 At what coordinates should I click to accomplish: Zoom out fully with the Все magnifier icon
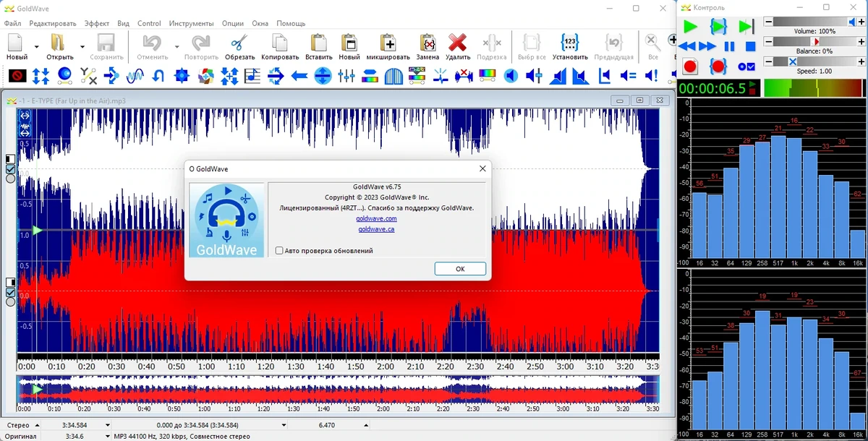click(x=652, y=43)
